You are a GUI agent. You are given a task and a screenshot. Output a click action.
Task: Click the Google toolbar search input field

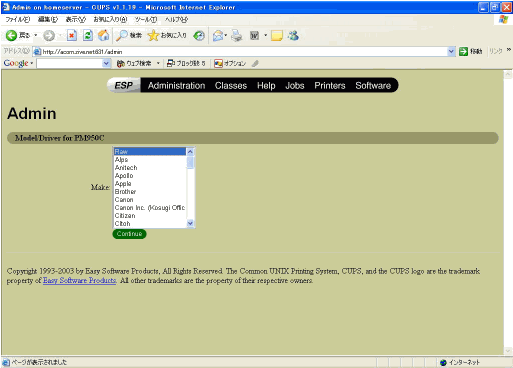(70, 63)
